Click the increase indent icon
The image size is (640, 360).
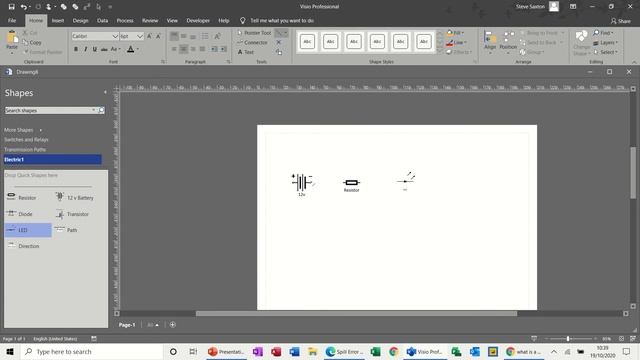(x=223, y=49)
